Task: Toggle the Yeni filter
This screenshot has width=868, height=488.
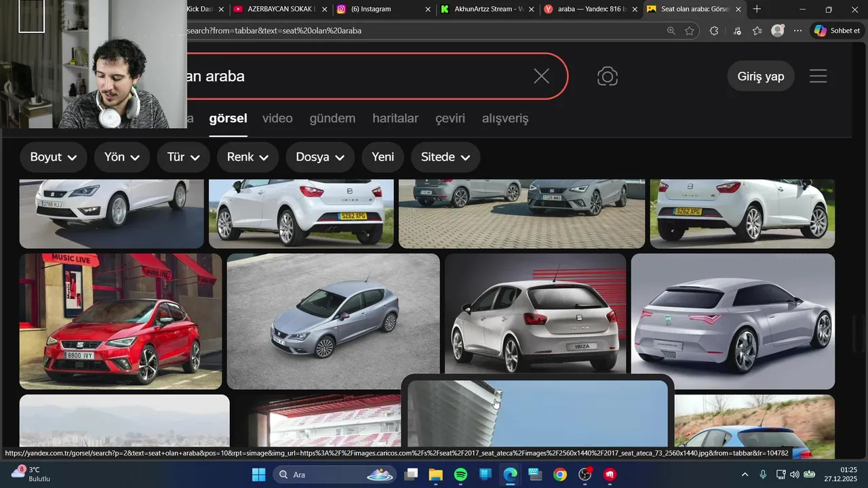Action: point(383,157)
